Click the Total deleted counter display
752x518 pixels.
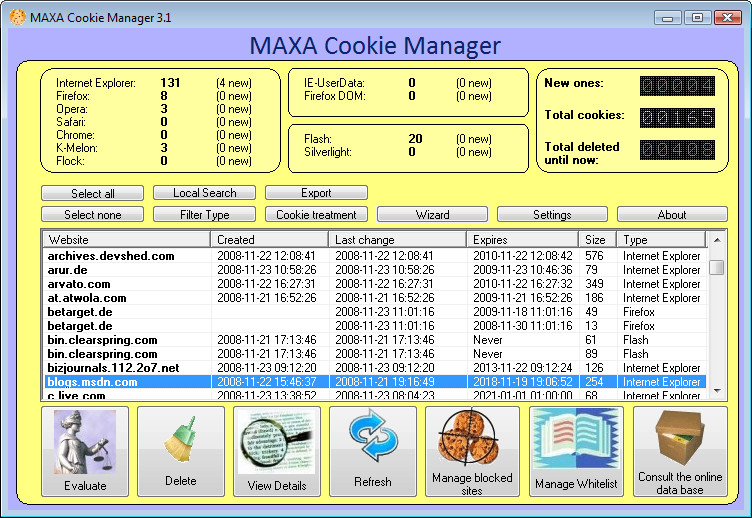coord(677,150)
